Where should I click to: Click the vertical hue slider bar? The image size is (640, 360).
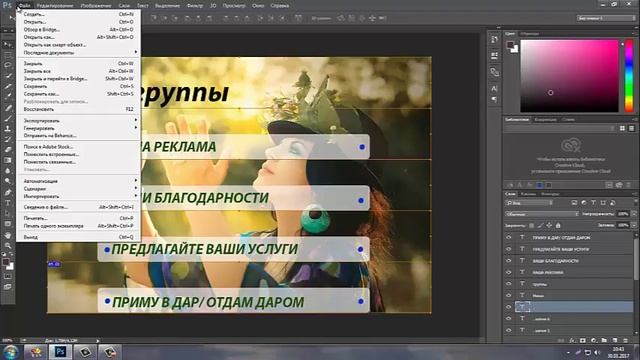[629, 76]
